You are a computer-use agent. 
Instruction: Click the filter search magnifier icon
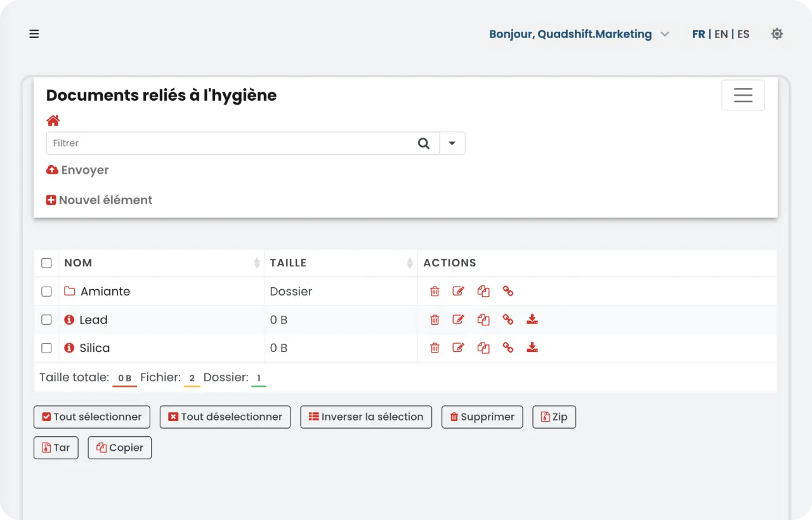[424, 143]
